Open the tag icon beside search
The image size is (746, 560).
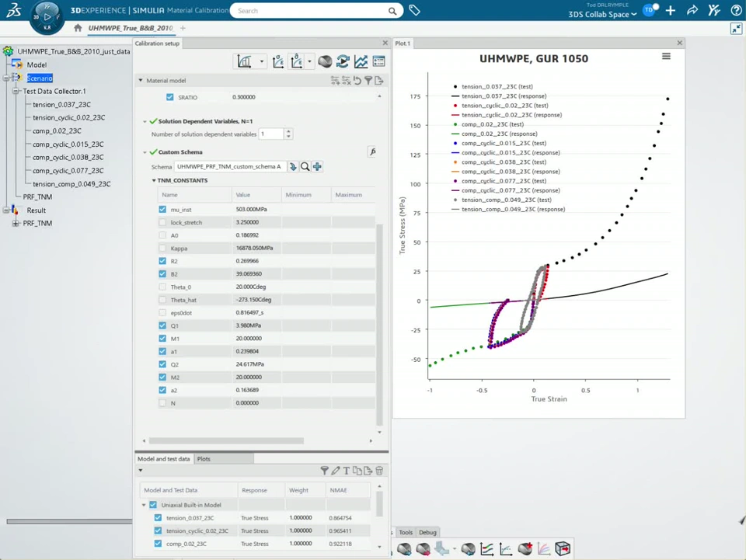tap(414, 10)
